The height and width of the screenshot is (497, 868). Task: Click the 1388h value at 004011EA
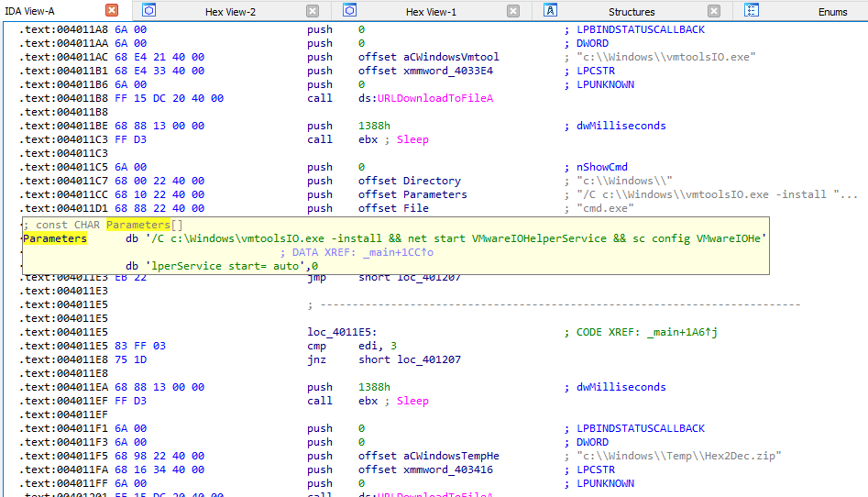(374, 387)
